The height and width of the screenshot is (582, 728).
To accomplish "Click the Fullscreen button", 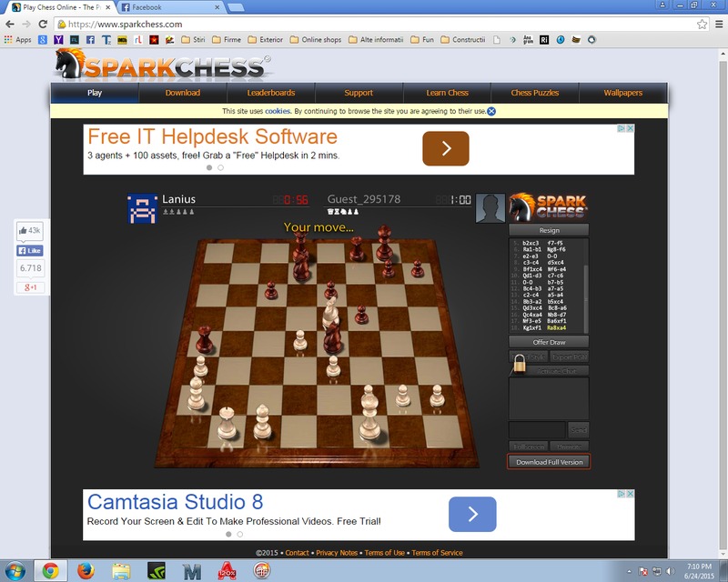I will pos(529,447).
